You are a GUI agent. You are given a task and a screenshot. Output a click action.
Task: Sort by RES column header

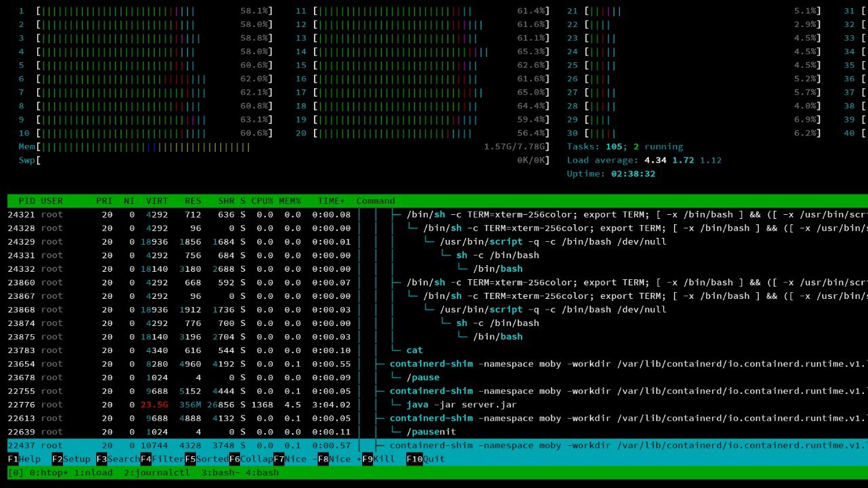pos(193,201)
